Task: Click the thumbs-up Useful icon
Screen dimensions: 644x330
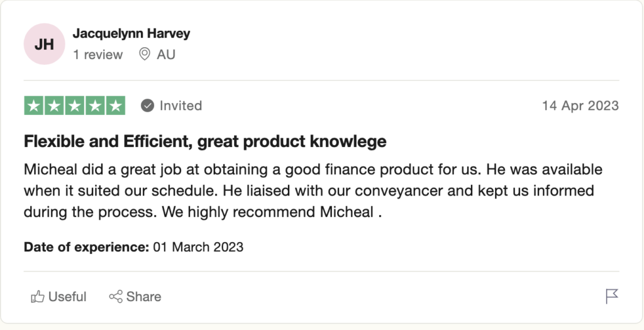Action: tap(38, 297)
